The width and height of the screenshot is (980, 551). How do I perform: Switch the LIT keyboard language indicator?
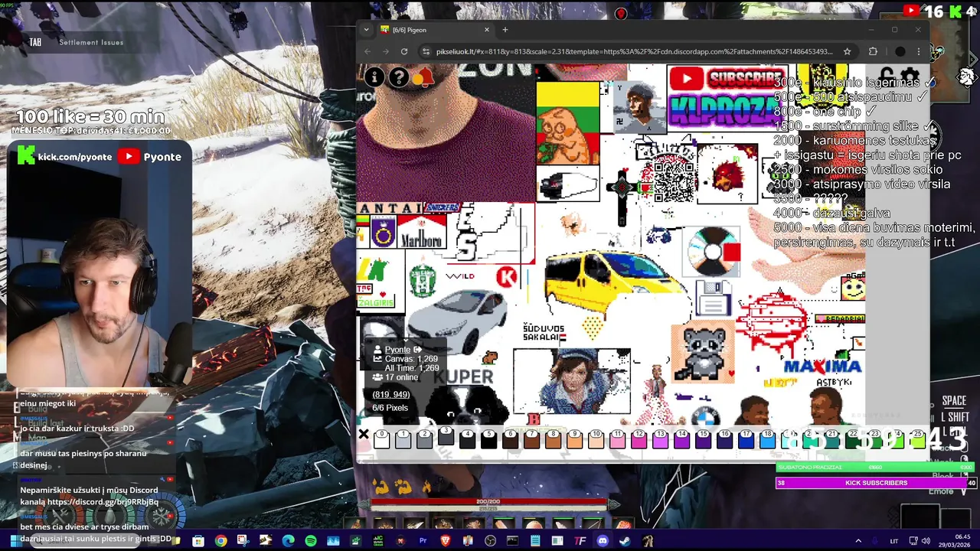(893, 541)
